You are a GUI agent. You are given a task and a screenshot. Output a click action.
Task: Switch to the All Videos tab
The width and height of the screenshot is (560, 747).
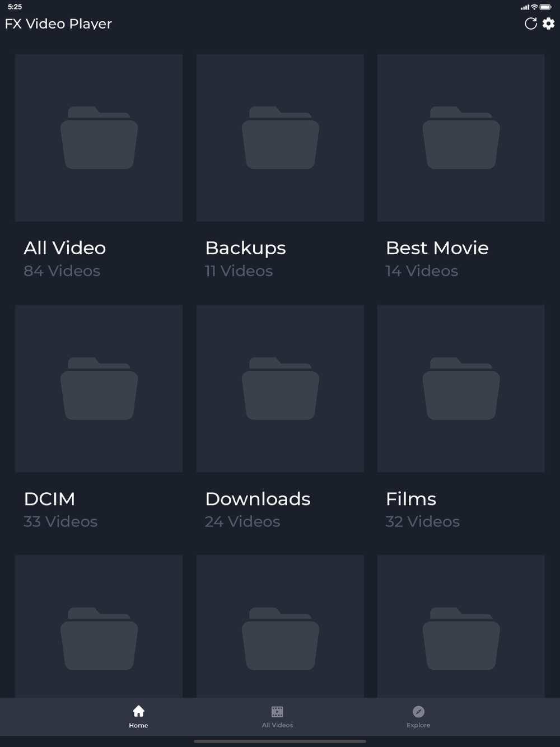[x=277, y=717]
